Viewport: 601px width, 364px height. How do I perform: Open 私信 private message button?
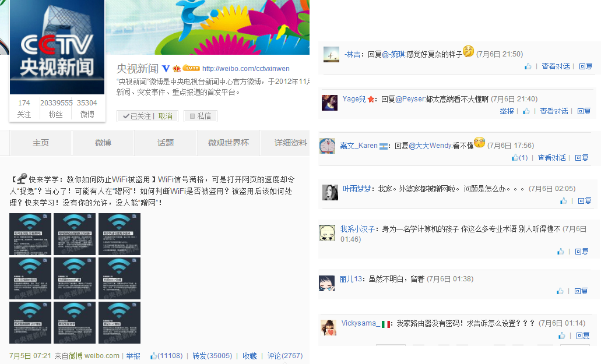click(201, 116)
